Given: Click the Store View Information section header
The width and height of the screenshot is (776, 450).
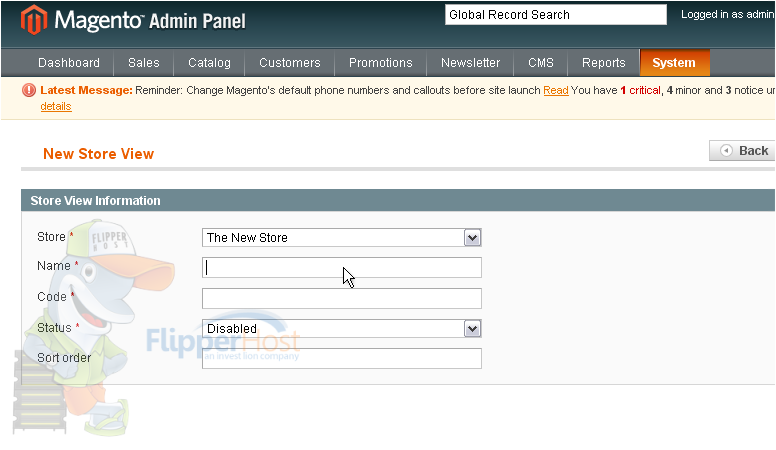Looking at the screenshot, I should point(398,200).
